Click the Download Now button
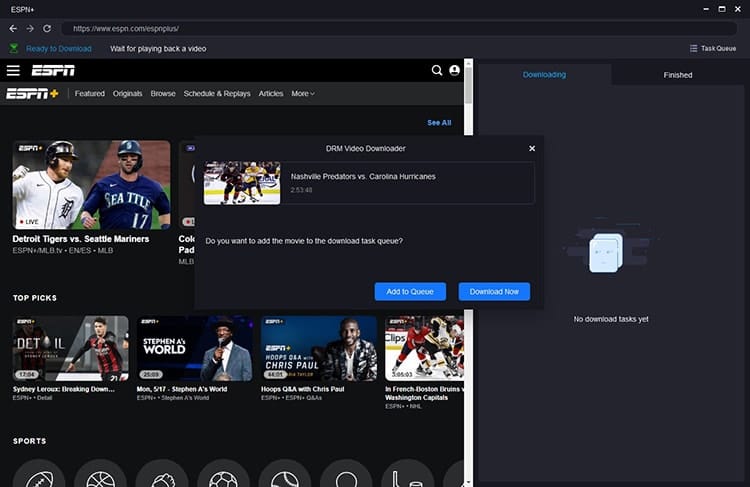750x487 pixels. [494, 291]
